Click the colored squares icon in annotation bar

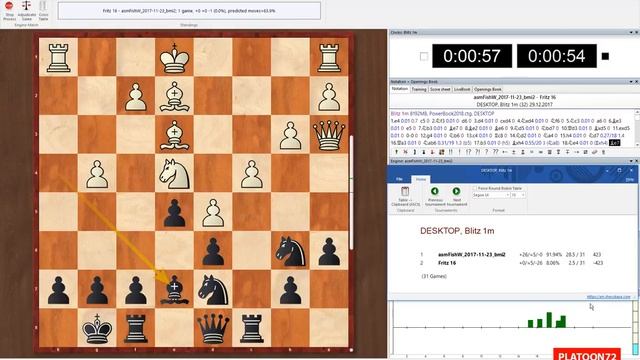pos(441,152)
